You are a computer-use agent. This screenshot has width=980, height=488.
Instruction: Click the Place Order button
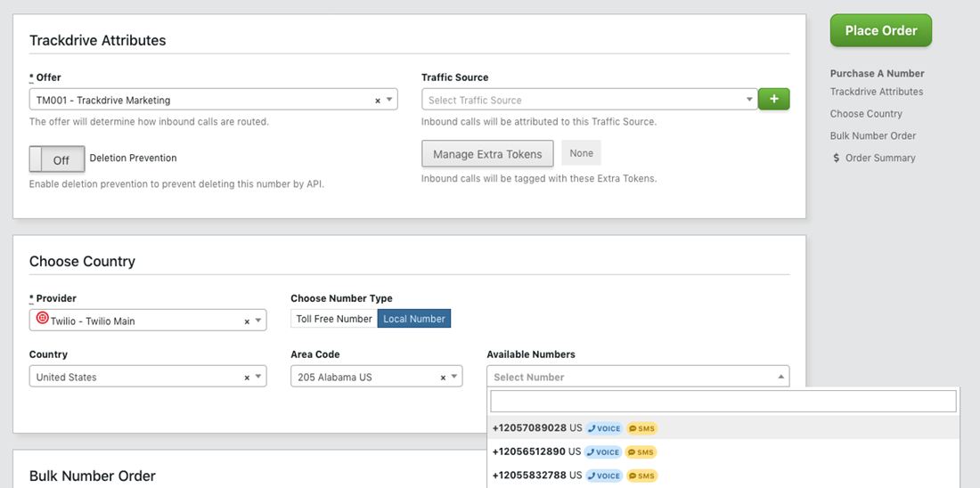880,30
